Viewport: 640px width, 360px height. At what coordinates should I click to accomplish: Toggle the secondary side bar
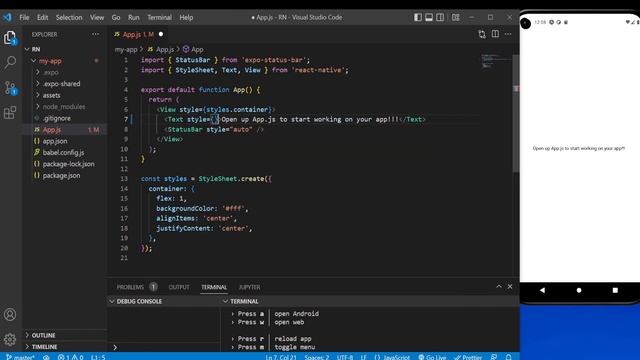pos(440,17)
